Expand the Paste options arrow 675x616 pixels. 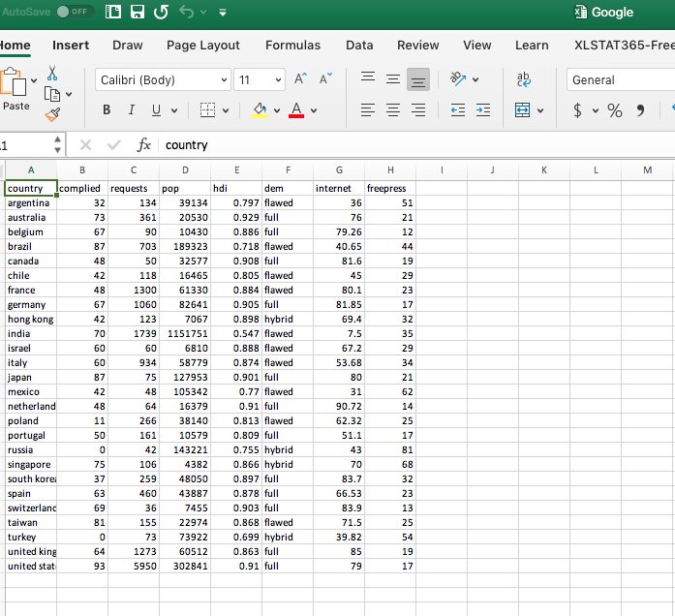click(34, 80)
